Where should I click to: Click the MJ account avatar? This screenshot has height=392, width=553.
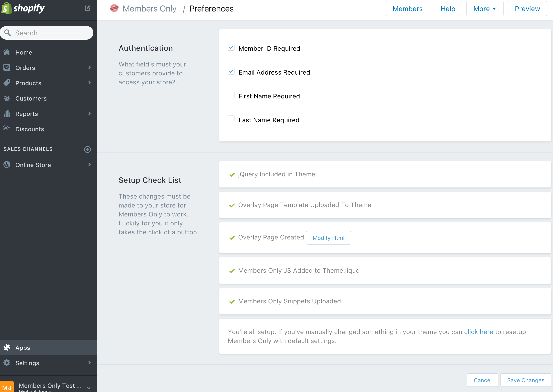(7, 387)
